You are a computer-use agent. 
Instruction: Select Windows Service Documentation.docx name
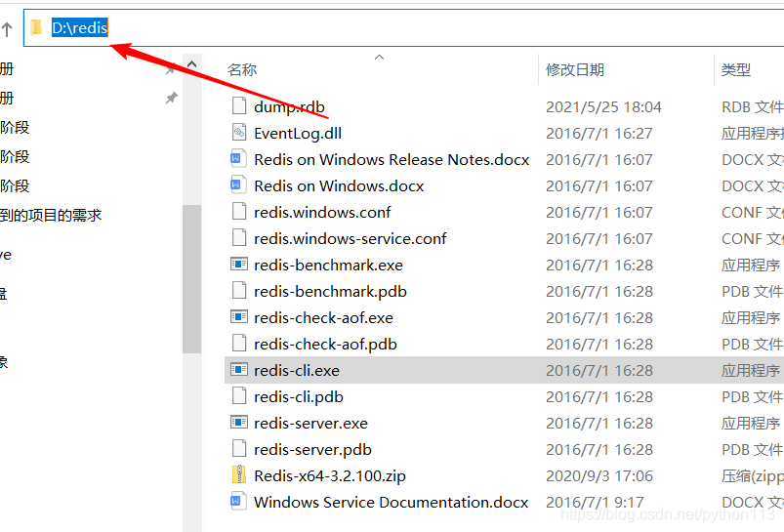[x=391, y=503]
